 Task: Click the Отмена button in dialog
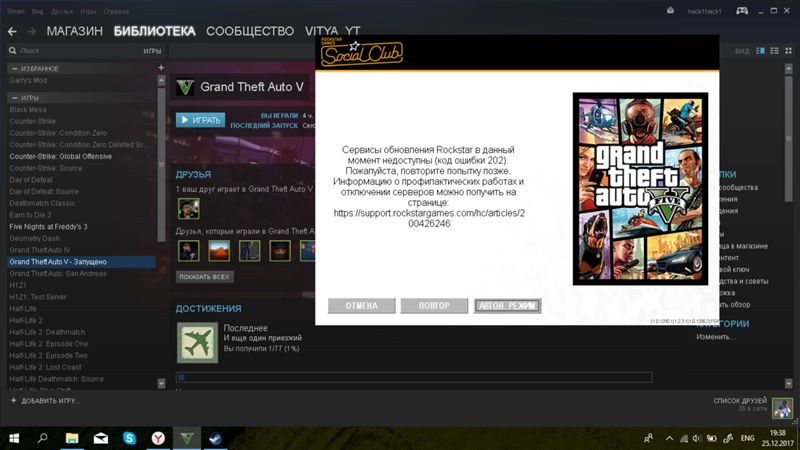click(361, 306)
